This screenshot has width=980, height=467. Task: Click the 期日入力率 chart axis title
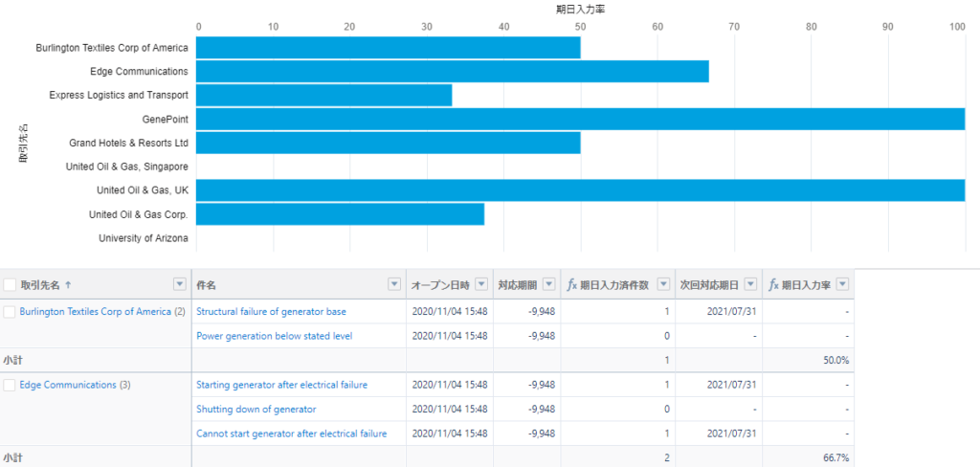point(580,9)
